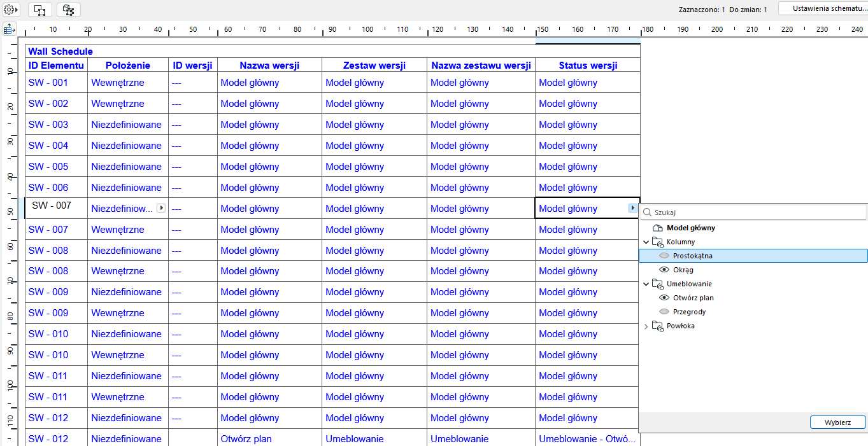
Task: Collapse the Umeblowanie tree branch
Action: coord(646,284)
